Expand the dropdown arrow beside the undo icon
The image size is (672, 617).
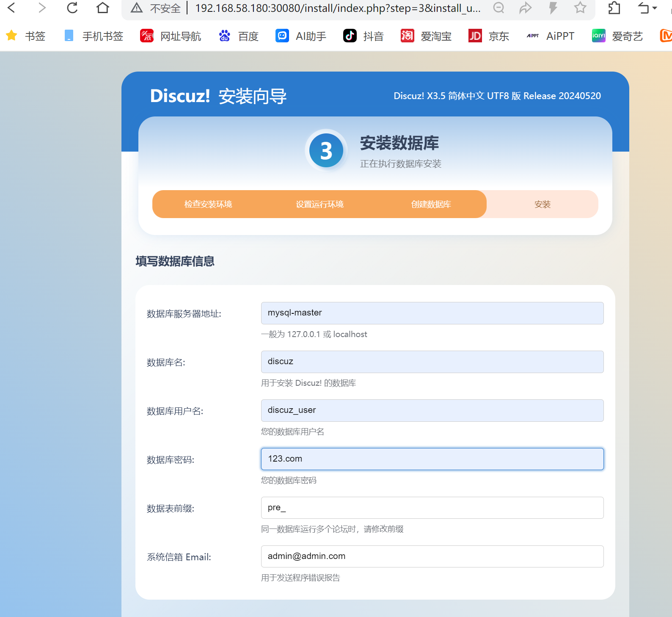655,8
